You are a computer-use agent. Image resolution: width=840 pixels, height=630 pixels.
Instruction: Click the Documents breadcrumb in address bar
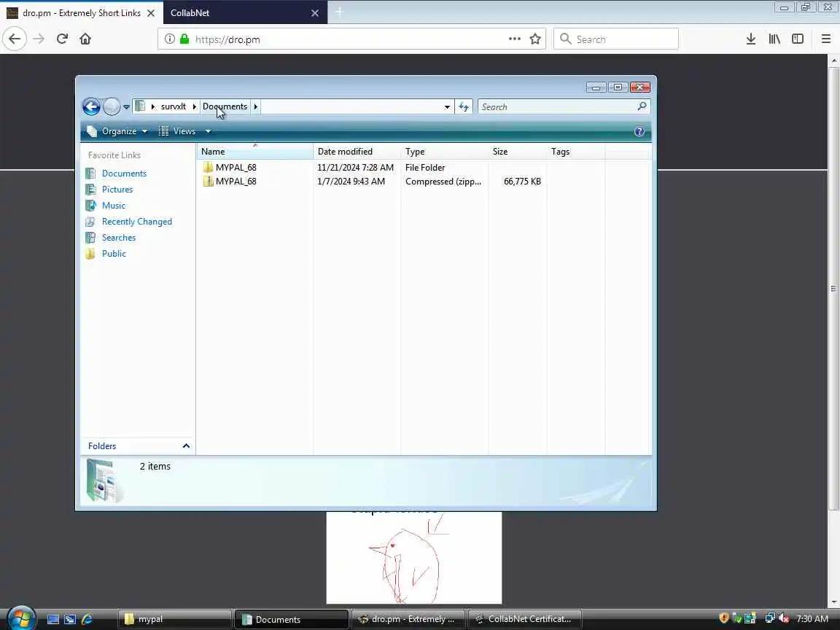tap(225, 106)
